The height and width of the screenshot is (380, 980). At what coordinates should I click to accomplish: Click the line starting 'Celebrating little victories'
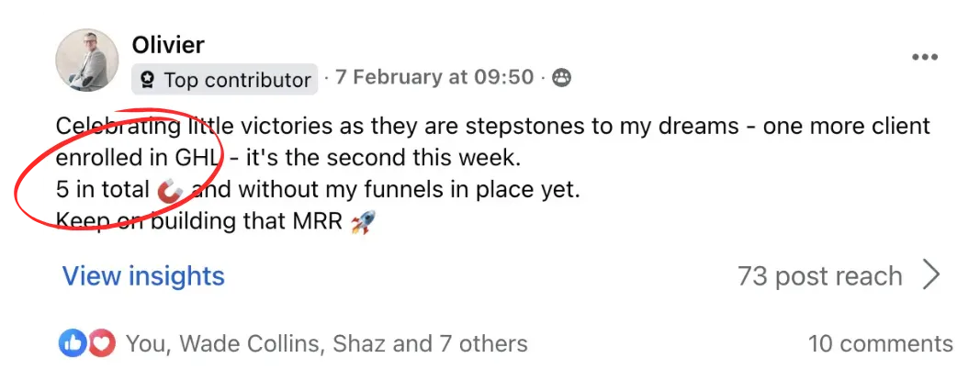pyautogui.click(x=493, y=127)
